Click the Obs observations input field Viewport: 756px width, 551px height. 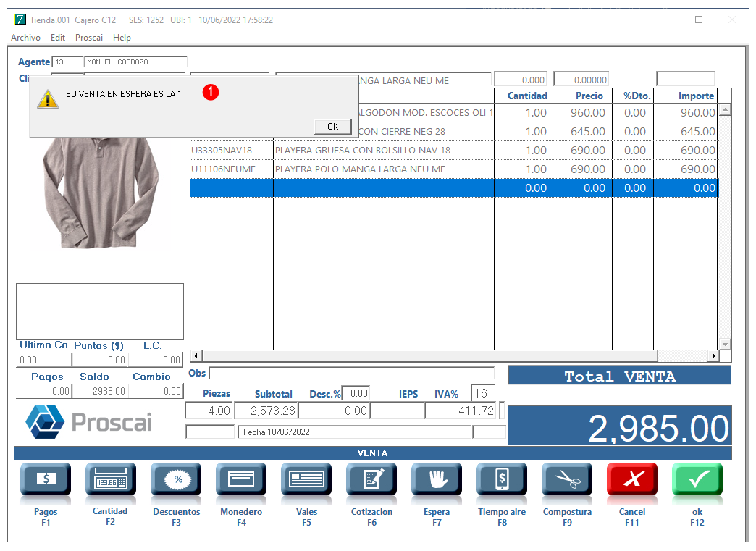tap(351, 373)
